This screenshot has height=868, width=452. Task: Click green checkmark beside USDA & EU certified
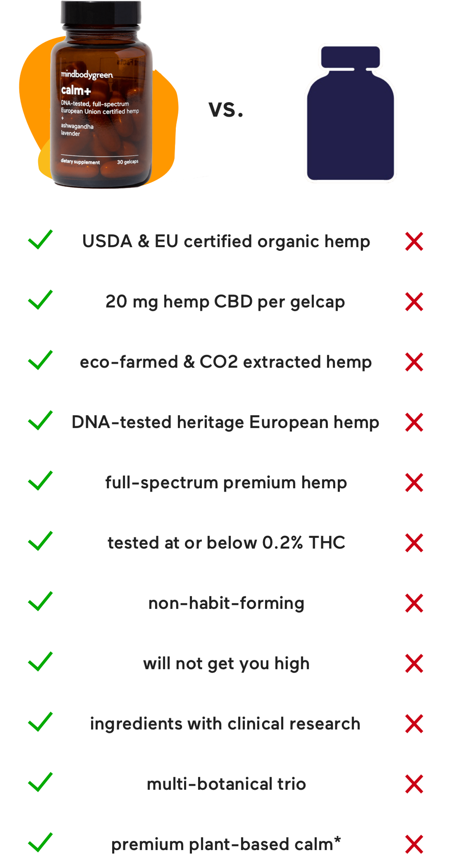point(40,239)
